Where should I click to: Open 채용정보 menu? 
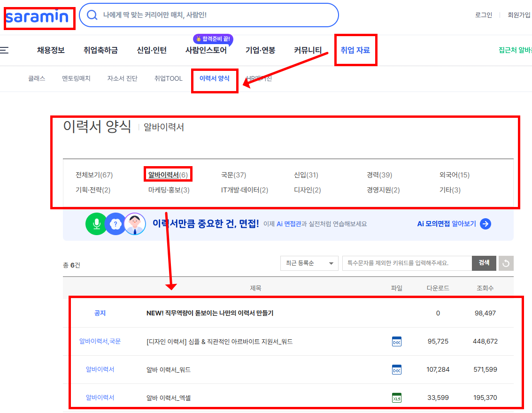(51, 50)
